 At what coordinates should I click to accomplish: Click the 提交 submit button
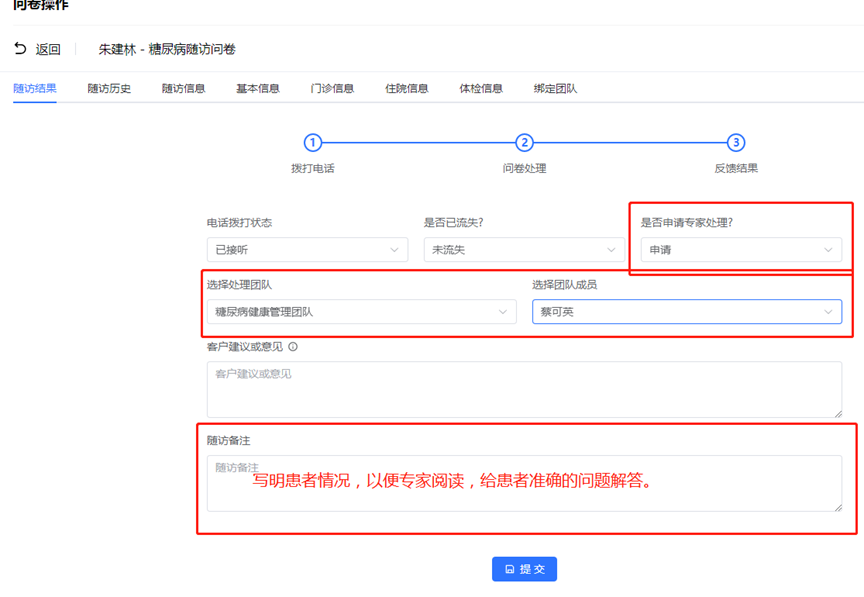point(524,569)
